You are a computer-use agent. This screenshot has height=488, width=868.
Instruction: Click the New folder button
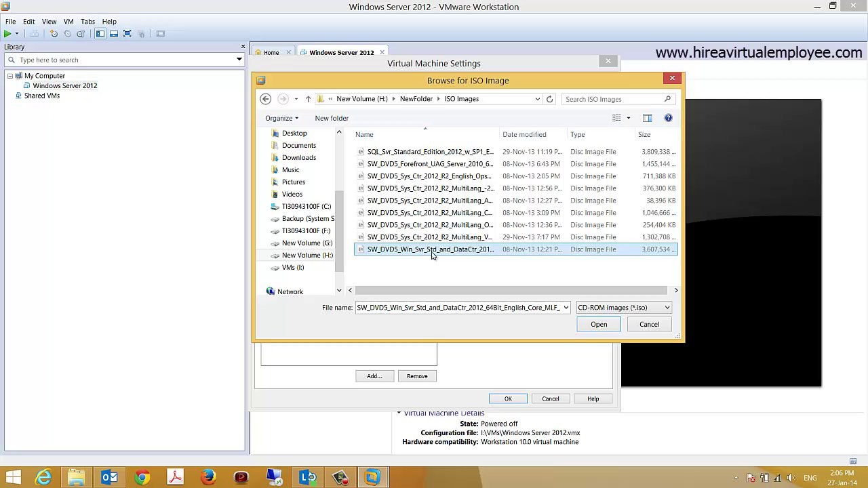(332, 118)
